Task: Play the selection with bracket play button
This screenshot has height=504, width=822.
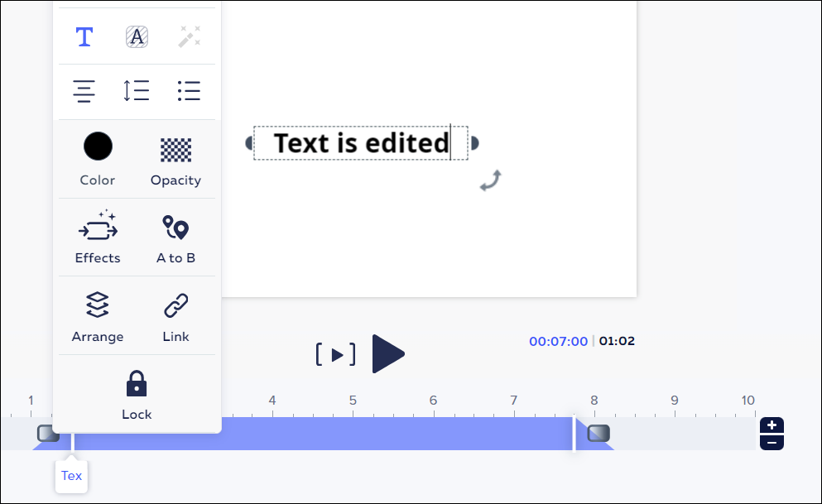Action: [x=335, y=355]
